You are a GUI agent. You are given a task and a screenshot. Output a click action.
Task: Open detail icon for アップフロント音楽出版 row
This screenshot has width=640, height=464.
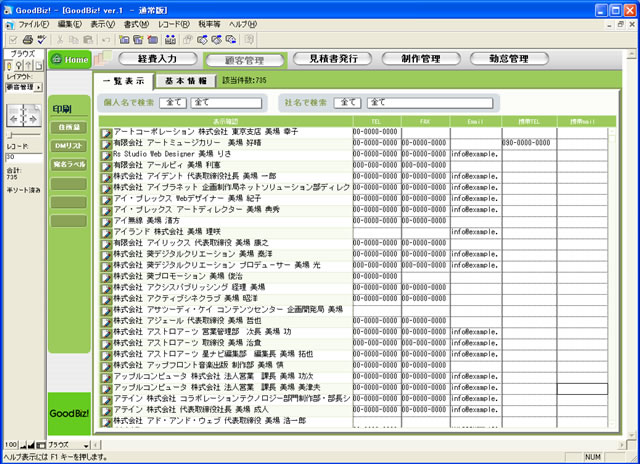[106, 366]
